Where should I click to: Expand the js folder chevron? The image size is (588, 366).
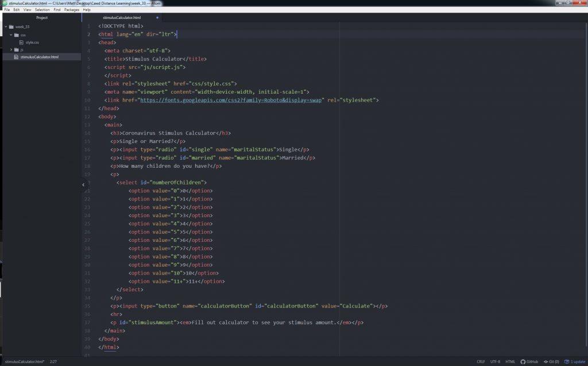tap(11, 49)
